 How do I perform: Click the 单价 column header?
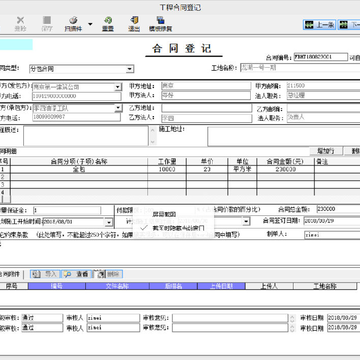tap(207, 162)
